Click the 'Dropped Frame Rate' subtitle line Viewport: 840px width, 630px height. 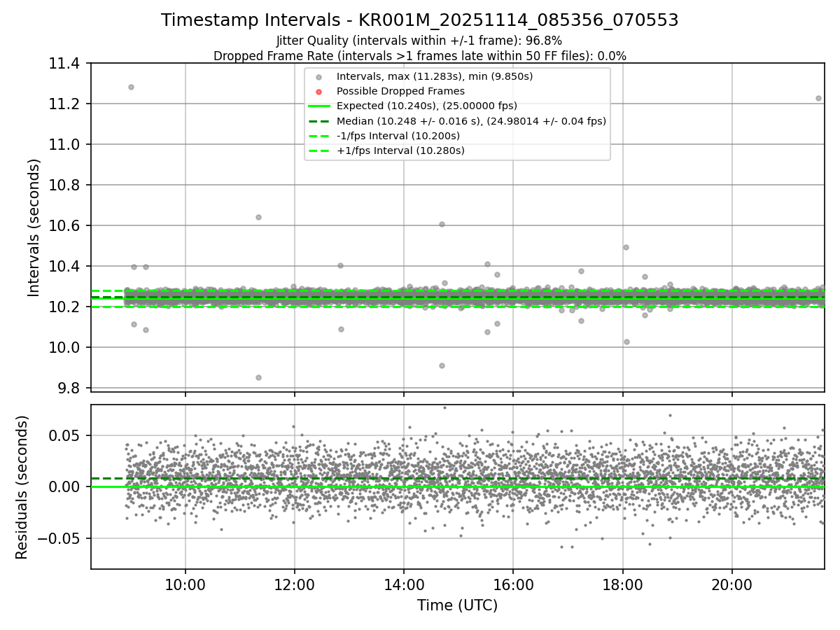(x=420, y=55)
